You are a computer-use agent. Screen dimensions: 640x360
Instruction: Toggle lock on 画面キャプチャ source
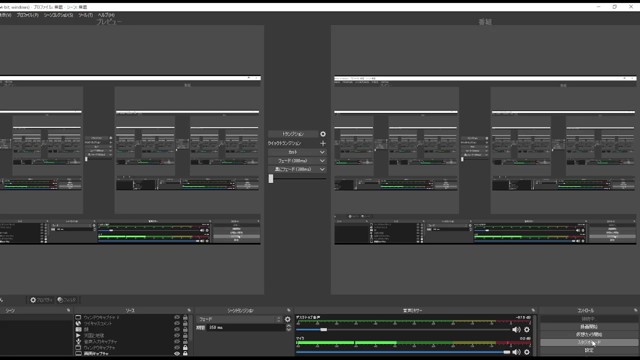pos(185,353)
